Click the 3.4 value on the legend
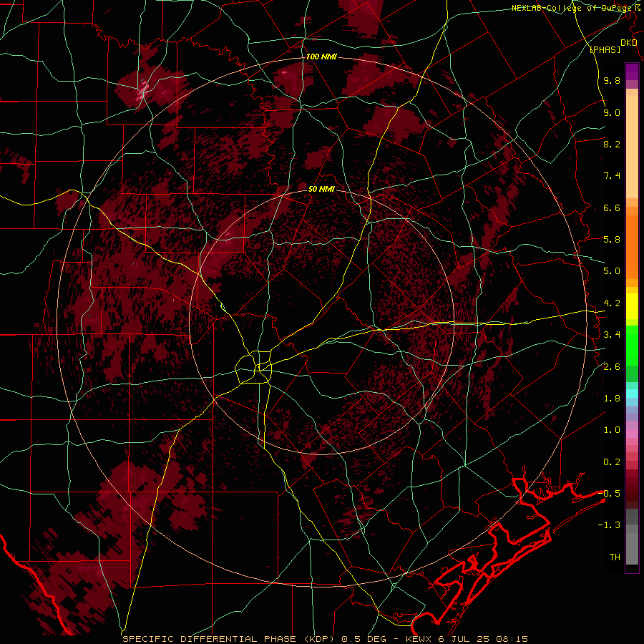The width and height of the screenshot is (644, 644). pos(612,335)
